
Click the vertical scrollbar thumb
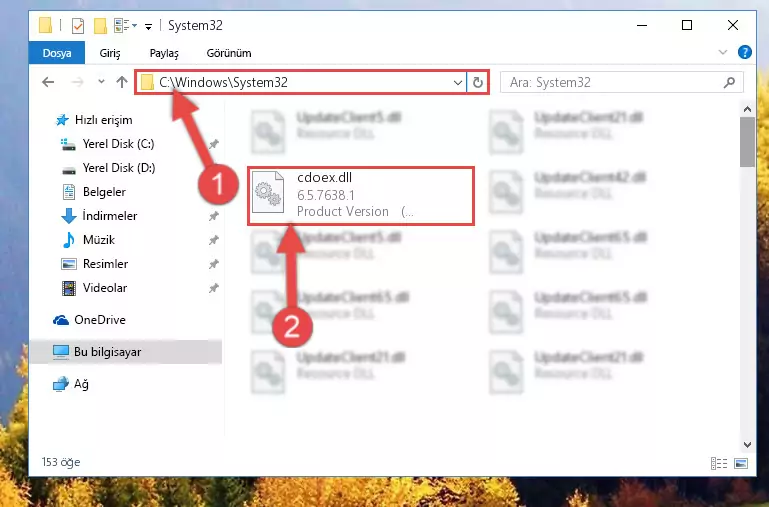[x=747, y=142]
